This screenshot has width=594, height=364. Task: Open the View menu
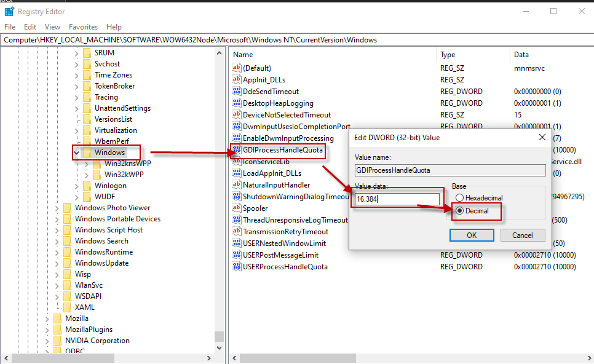[x=52, y=27]
